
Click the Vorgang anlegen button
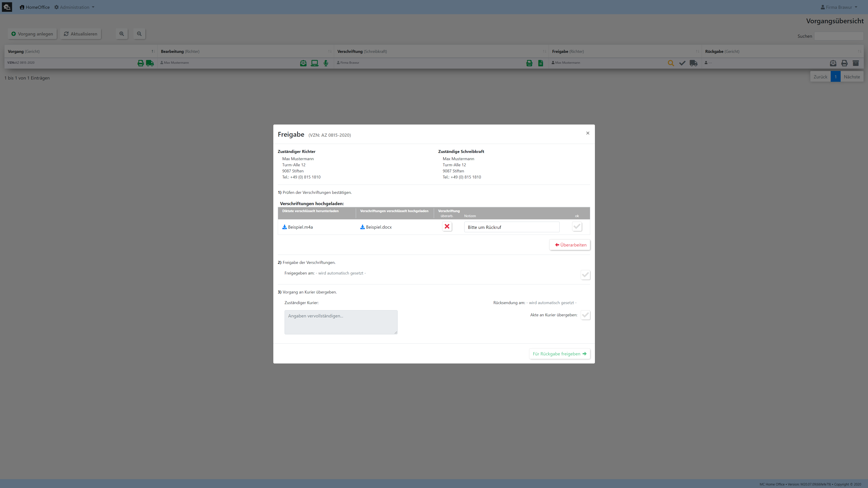point(32,34)
